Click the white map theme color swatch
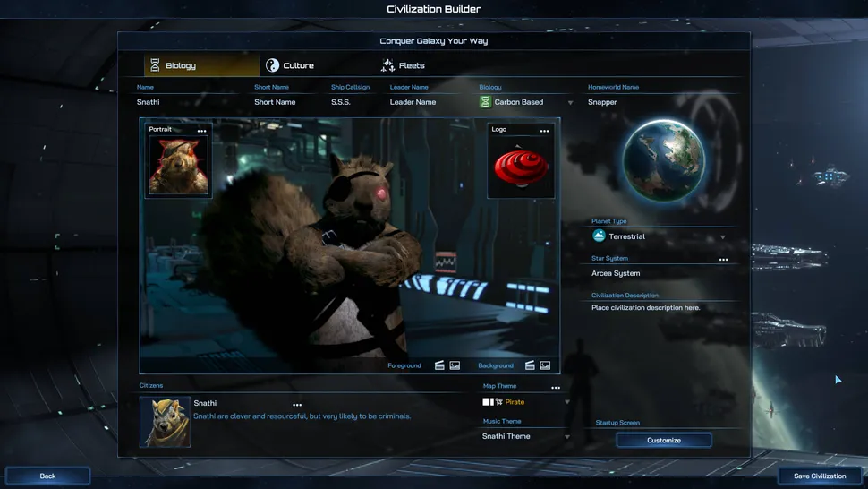 click(488, 402)
